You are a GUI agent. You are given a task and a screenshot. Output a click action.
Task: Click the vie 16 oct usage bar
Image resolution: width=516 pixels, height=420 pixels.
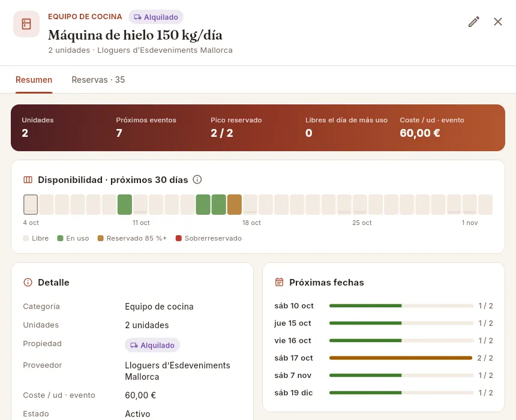[401, 341]
